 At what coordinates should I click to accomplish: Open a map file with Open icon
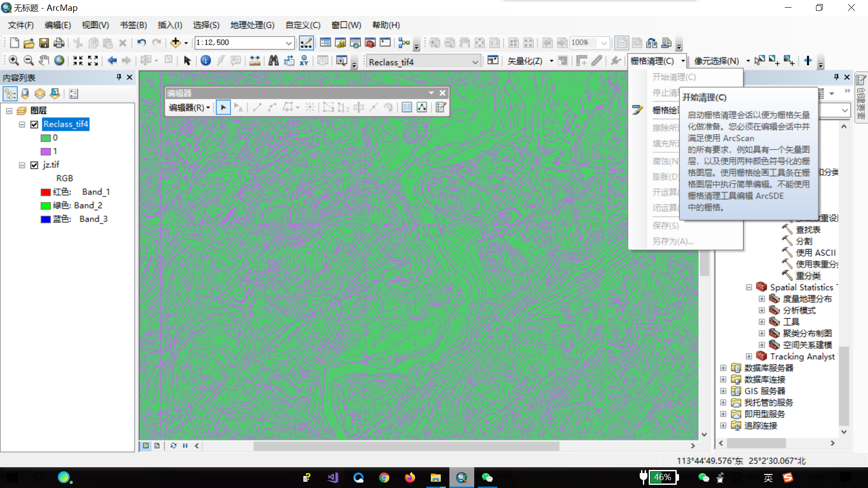point(29,43)
